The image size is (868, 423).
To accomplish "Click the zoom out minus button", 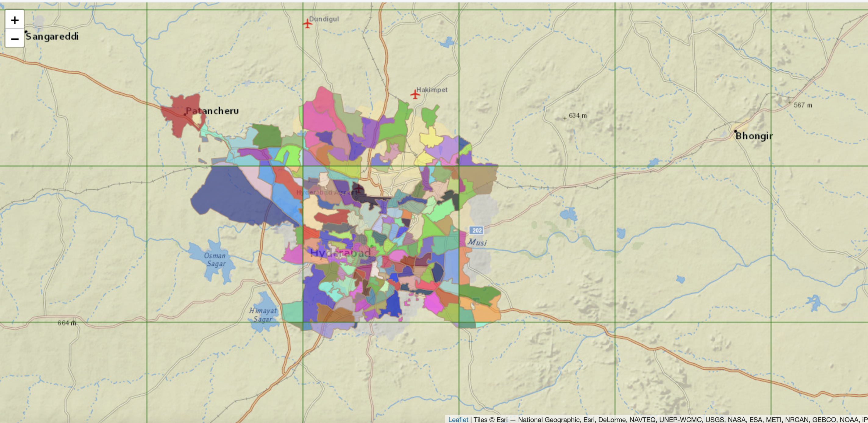I will pyautogui.click(x=15, y=38).
